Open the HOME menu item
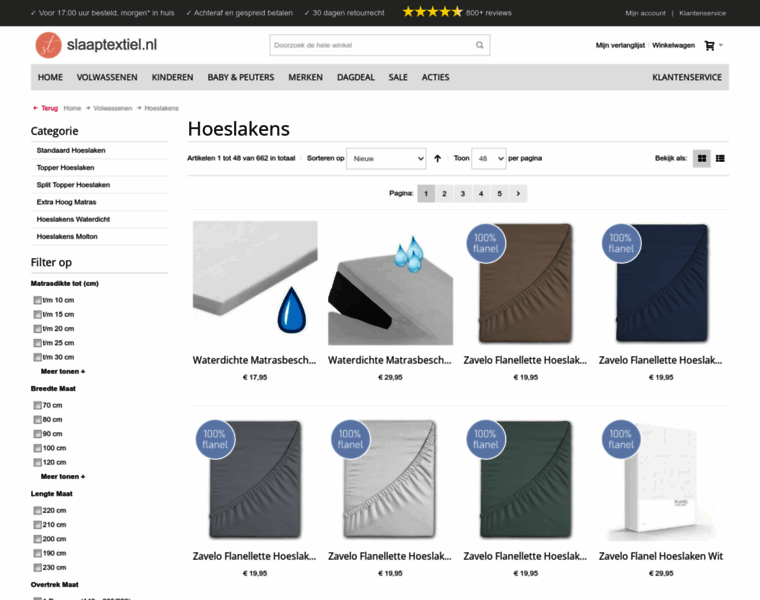Image resolution: width=760 pixels, height=600 pixels. tap(50, 77)
